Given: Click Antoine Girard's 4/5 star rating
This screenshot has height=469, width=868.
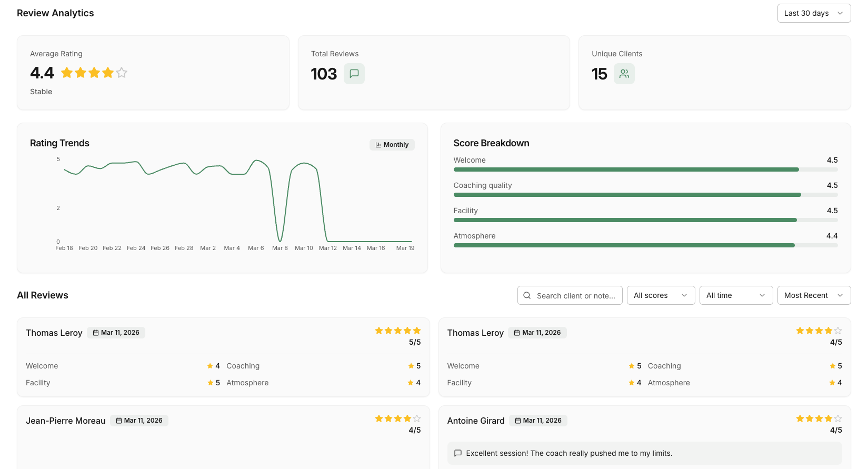Looking at the screenshot, I should pyautogui.click(x=819, y=419).
